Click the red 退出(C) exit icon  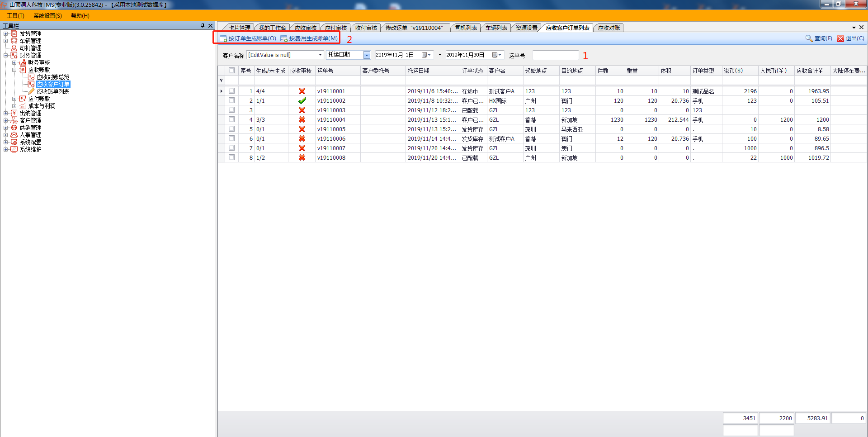[840, 38]
